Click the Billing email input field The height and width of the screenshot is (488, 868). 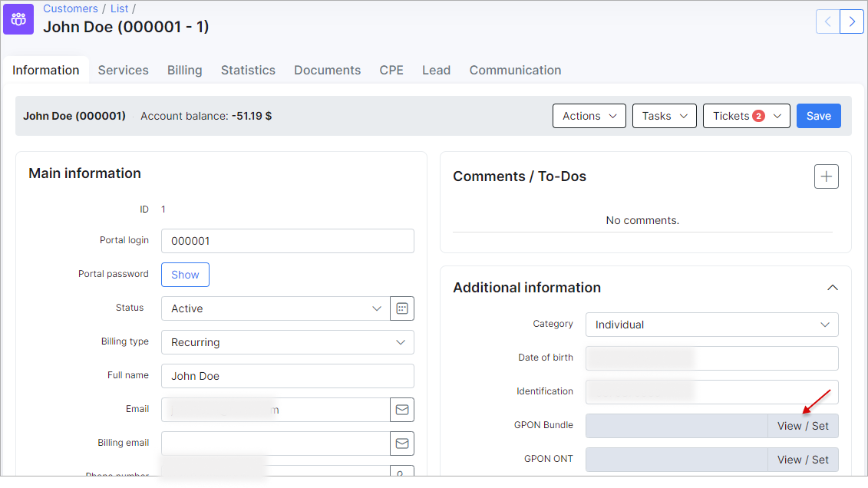point(276,443)
